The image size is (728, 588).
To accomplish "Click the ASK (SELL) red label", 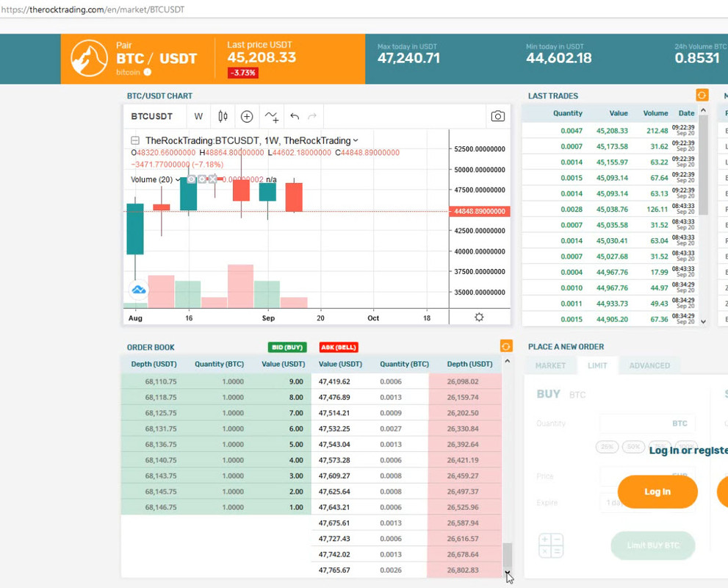I will click(x=339, y=347).
